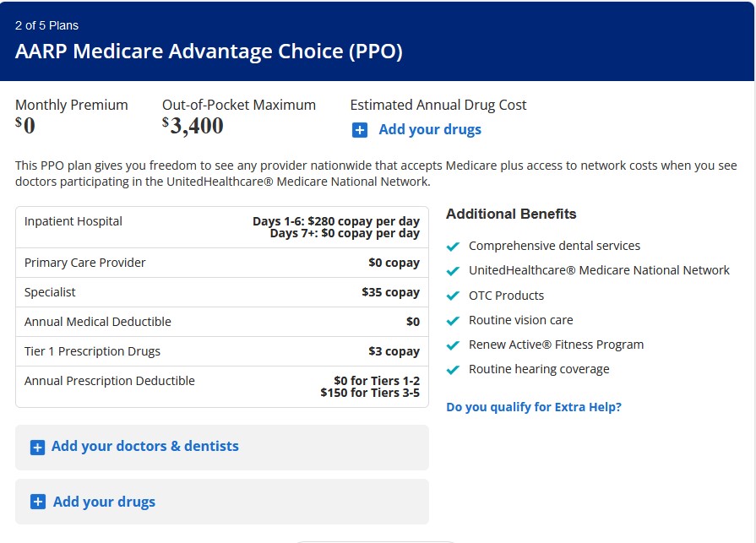This screenshot has height=543, width=756.
Task: Open the Add your doctors & dentists link
Action: click(x=145, y=446)
